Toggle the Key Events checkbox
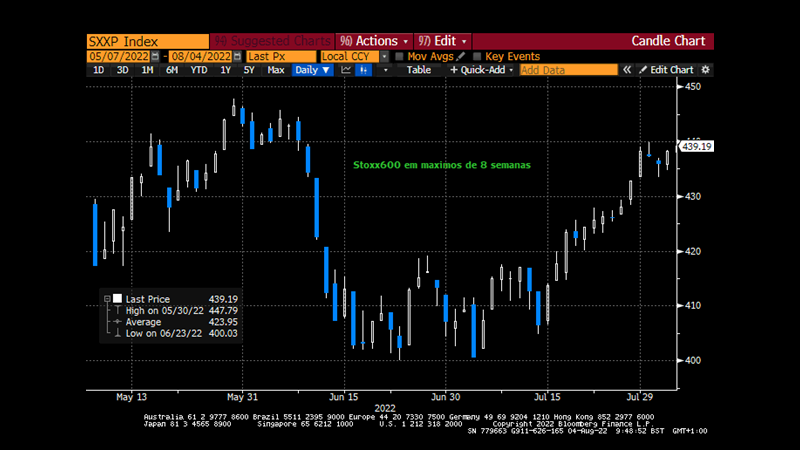This screenshot has width=800, height=450. (477, 57)
